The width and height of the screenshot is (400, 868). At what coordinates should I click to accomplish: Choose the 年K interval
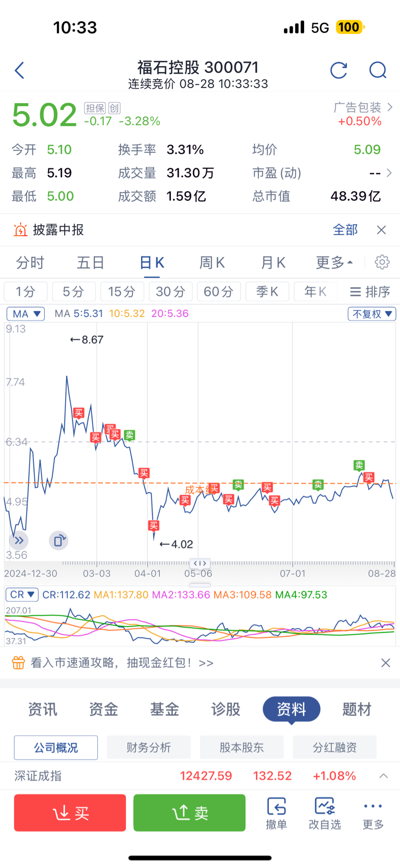coord(316,291)
